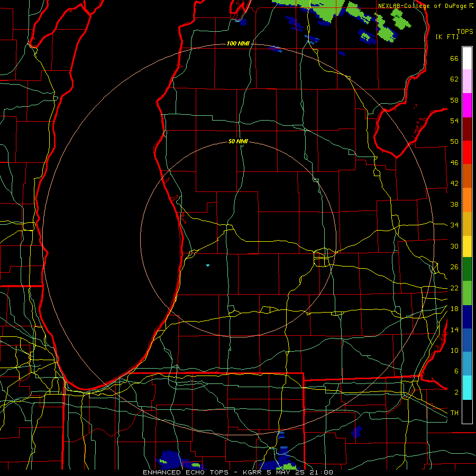Click the legend value "34"
The image size is (476, 476).
pos(454,225)
